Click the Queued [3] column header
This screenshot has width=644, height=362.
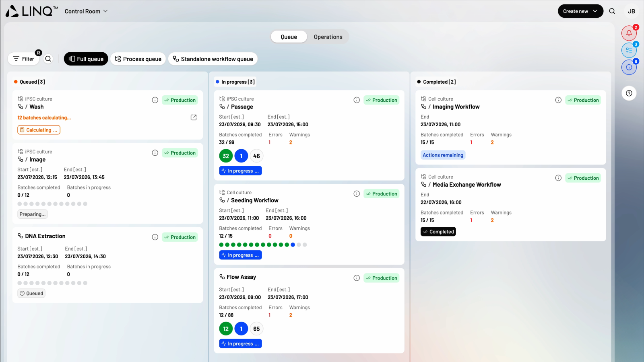coord(30,82)
